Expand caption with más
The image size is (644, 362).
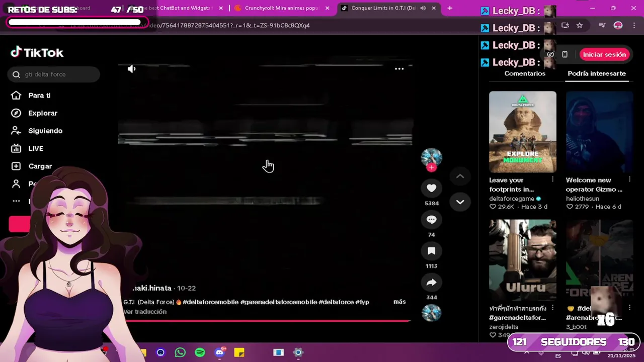click(399, 302)
